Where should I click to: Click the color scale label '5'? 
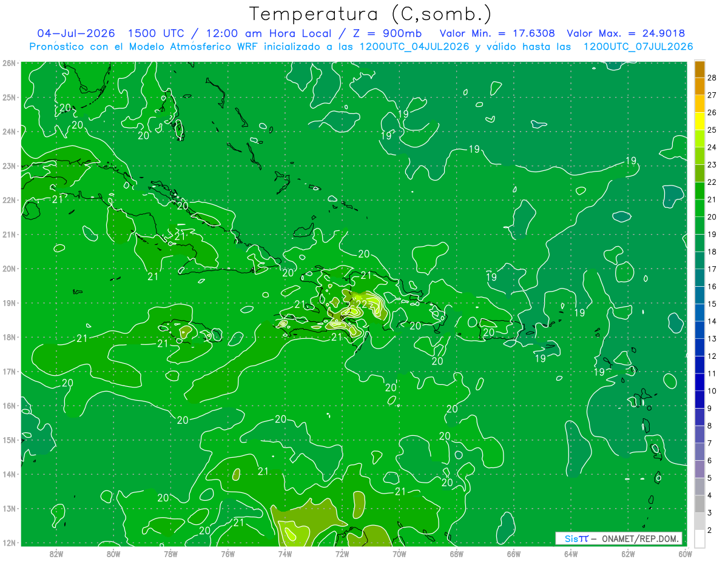[x=710, y=478]
